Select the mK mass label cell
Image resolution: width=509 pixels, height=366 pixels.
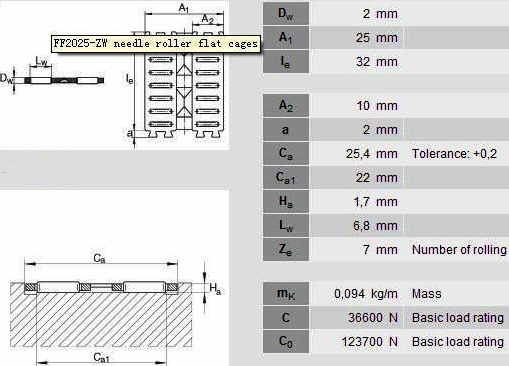click(x=286, y=294)
